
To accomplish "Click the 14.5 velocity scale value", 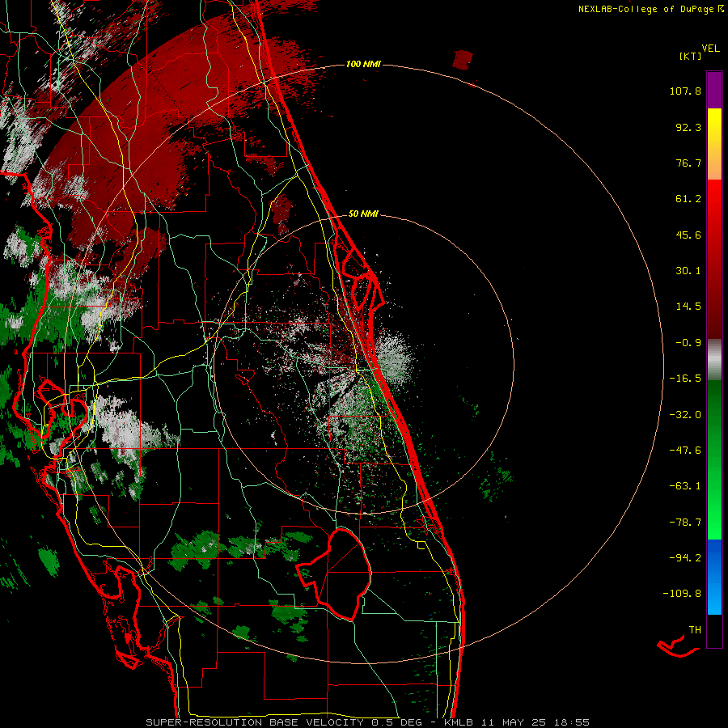I will pos(688,307).
